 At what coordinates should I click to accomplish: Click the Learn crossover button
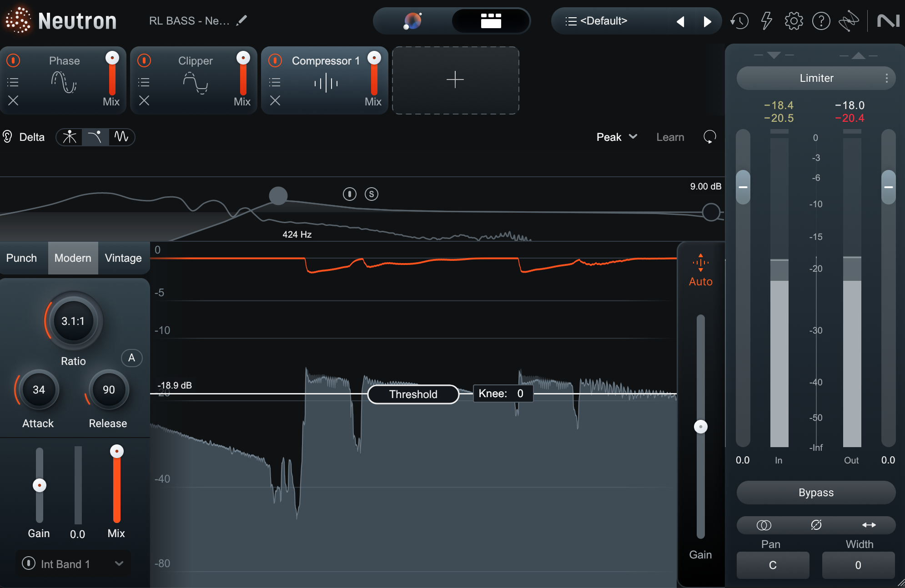pos(670,137)
